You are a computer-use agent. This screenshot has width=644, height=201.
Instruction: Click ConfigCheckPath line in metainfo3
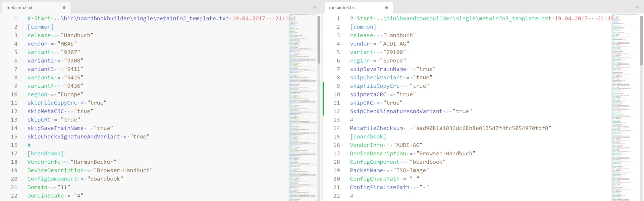click(x=384, y=179)
